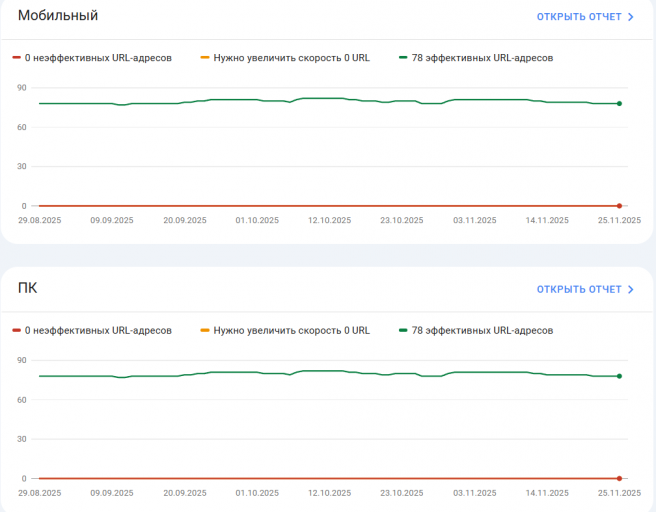Click green legend marker in ПК chart
The image size is (656, 512).
click(x=403, y=331)
